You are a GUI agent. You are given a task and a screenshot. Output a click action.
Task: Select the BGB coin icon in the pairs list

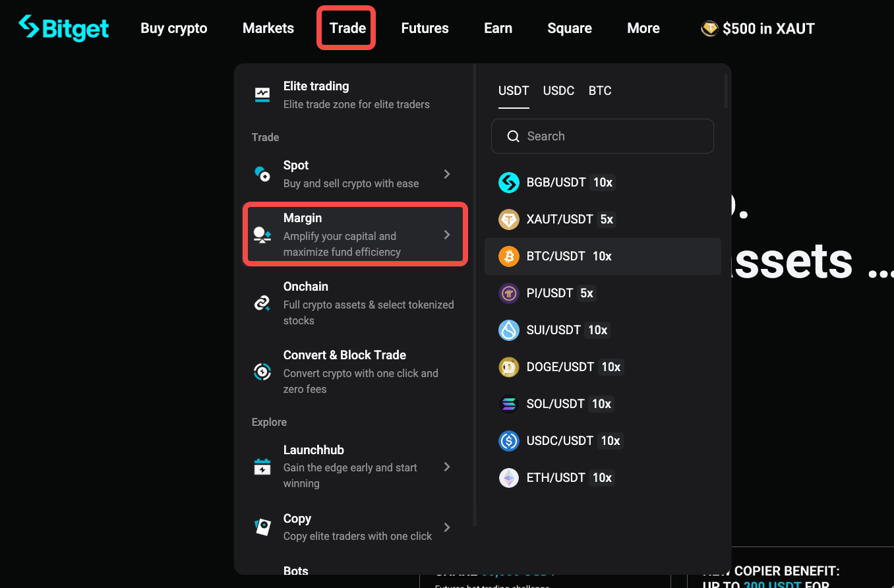509,183
